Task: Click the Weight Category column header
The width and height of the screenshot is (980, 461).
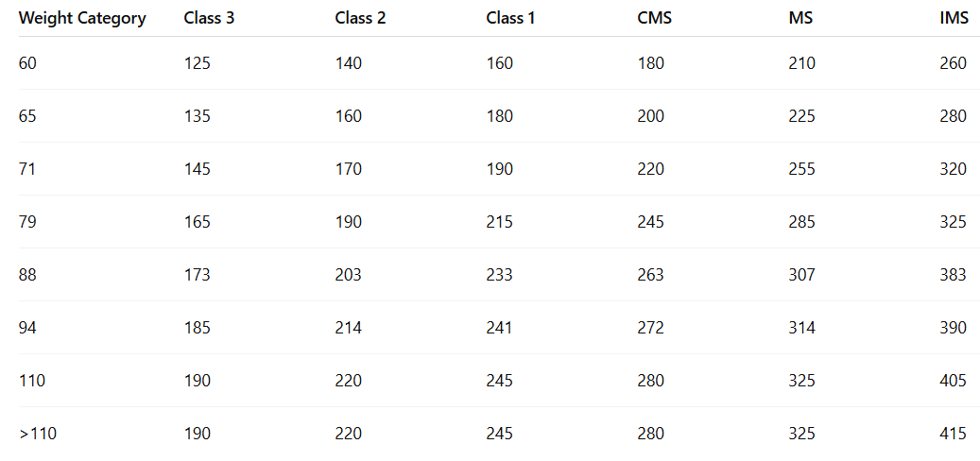Action: pyautogui.click(x=82, y=18)
